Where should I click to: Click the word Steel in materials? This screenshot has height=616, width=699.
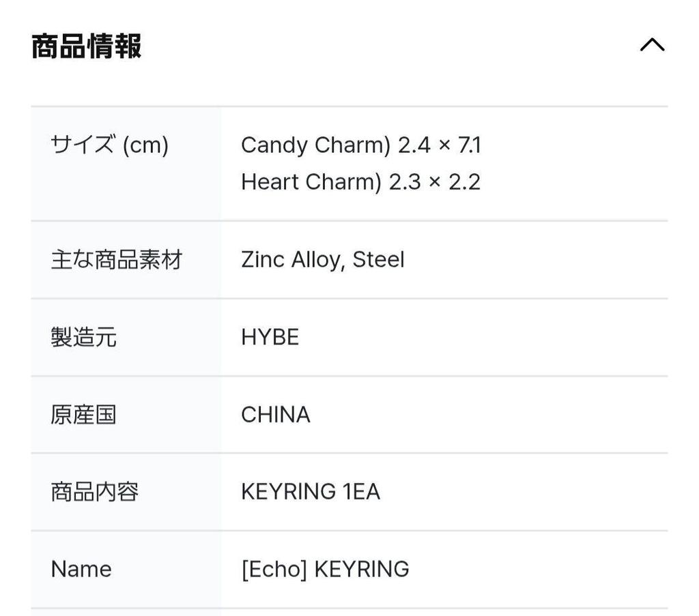click(378, 260)
